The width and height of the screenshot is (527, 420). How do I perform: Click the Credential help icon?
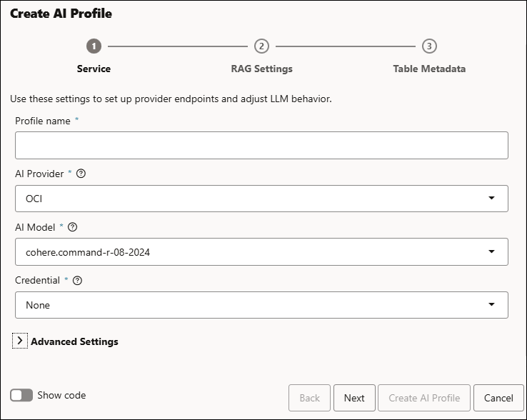[x=78, y=281]
